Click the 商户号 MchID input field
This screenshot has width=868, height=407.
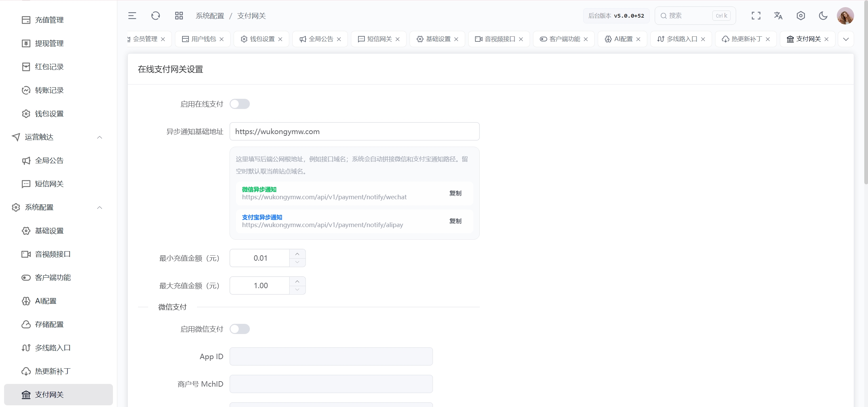(331, 384)
